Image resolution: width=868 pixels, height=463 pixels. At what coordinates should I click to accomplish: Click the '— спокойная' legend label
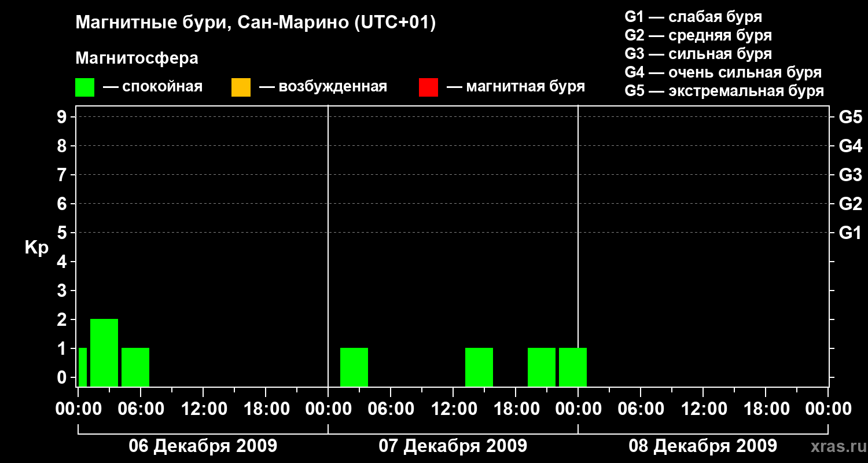point(153,87)
